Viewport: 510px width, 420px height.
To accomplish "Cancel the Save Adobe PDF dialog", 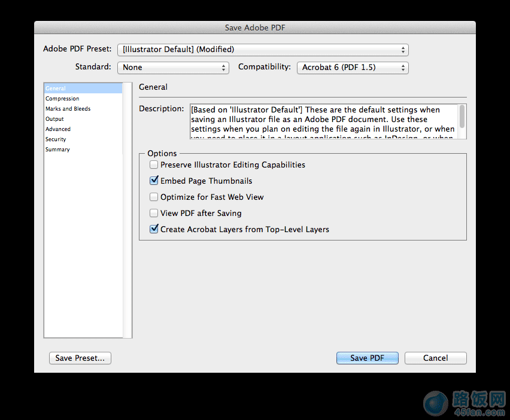I will [x=436, y=358].
